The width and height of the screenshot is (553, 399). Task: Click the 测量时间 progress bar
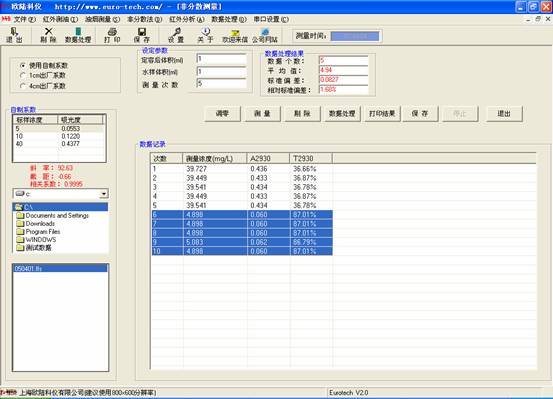355,36
